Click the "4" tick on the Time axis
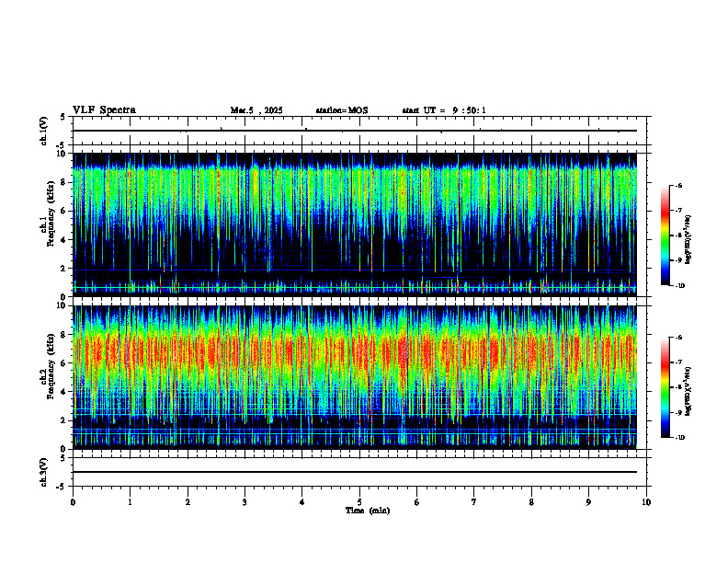This screenshot has height=563, width=728. click(x=302, y=502)
